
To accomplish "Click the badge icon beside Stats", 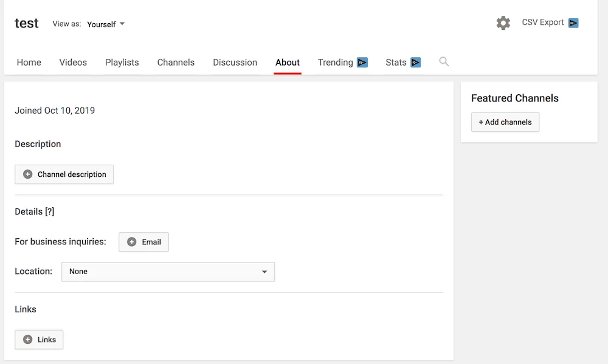I will [x=415, y=62].
